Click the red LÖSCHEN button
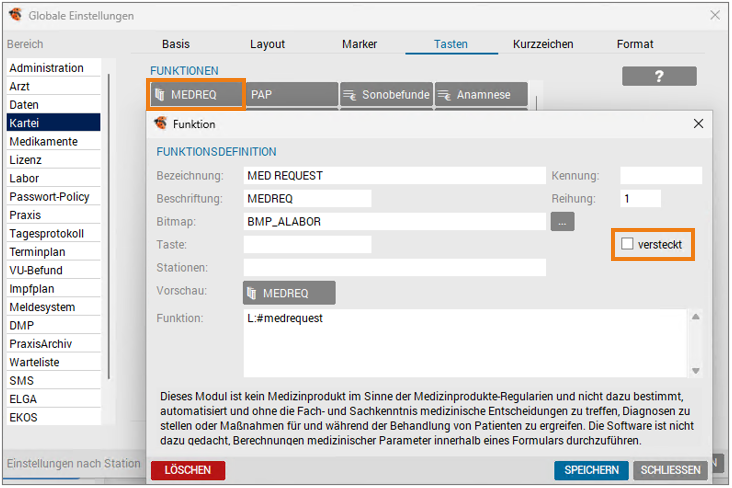The image size is (732, 488). coord(188,470)
